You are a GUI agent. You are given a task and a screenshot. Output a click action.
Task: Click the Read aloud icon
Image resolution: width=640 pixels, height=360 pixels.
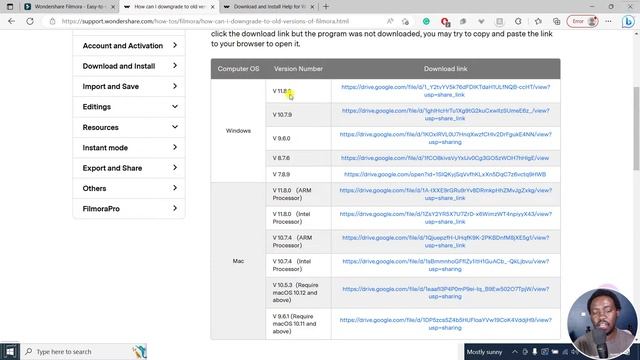(x=390, y=21)
